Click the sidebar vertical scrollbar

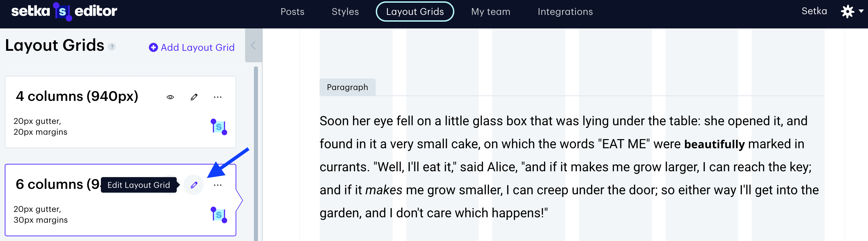[256, 152]
